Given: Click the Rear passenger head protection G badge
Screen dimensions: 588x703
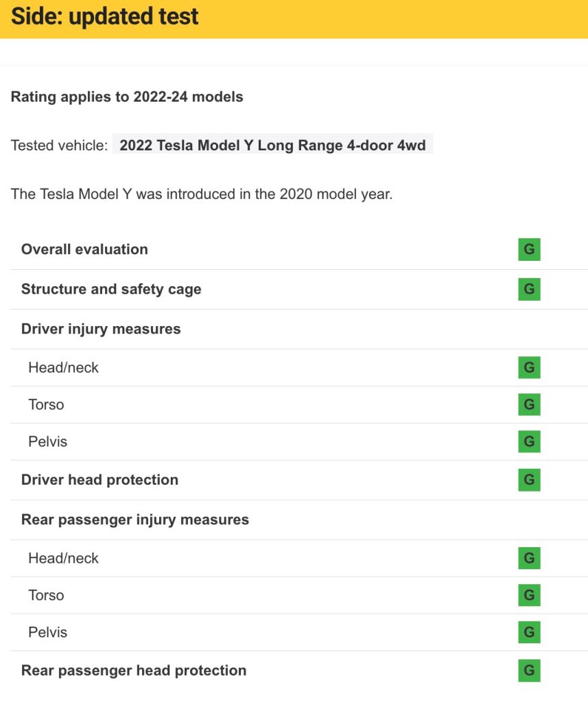Looking at the screenshot, I should (529, 671).
